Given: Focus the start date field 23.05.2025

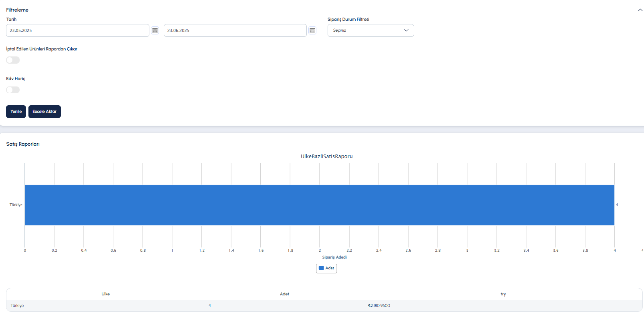Looking at the screenshot, I should (x=78, y=30).
